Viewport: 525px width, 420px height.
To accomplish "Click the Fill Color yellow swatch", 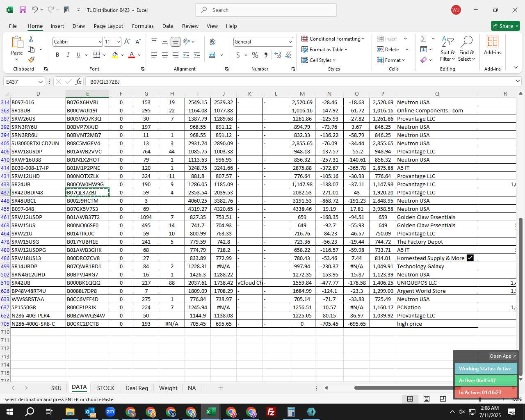I will 115,55.
